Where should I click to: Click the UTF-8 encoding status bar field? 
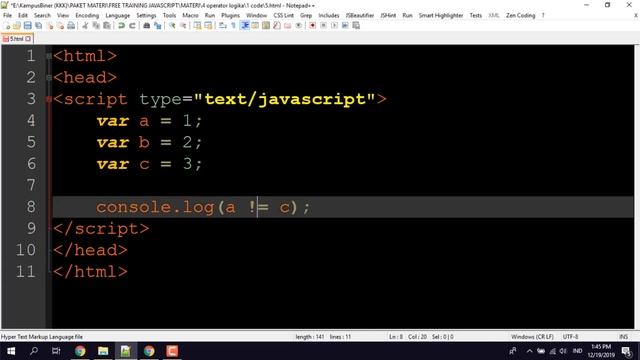click(x=570, y=337)
